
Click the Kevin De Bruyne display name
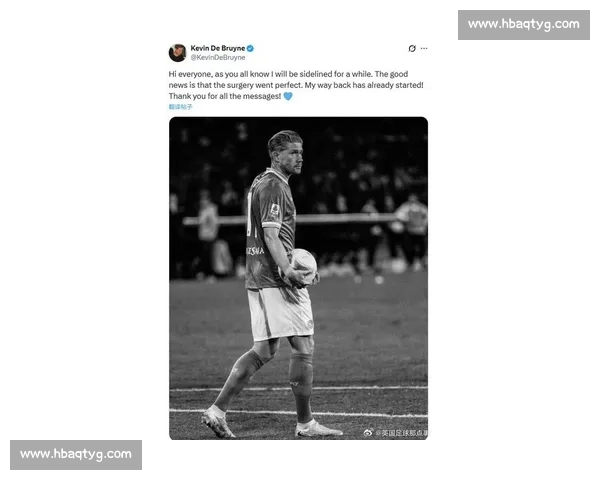click(x=217, y=48)
